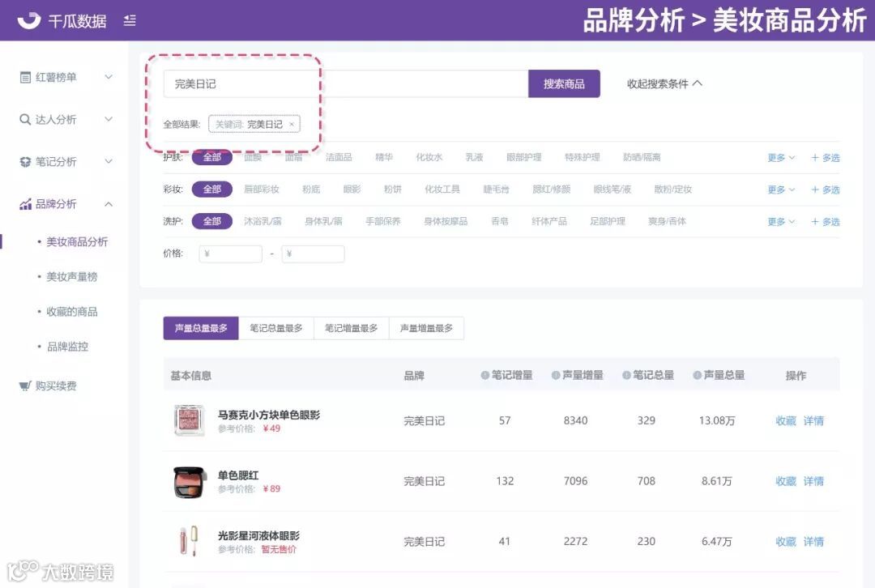The image size is (875, 588).
Task: Switch to the 声量增量最多 tab
Action: (x=426, y=328)
